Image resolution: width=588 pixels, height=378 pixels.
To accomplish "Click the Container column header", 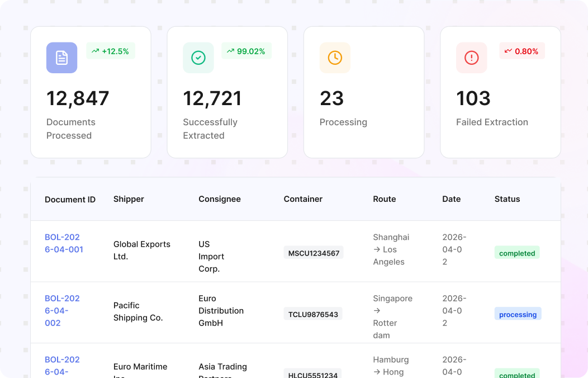I will (303, 199).
